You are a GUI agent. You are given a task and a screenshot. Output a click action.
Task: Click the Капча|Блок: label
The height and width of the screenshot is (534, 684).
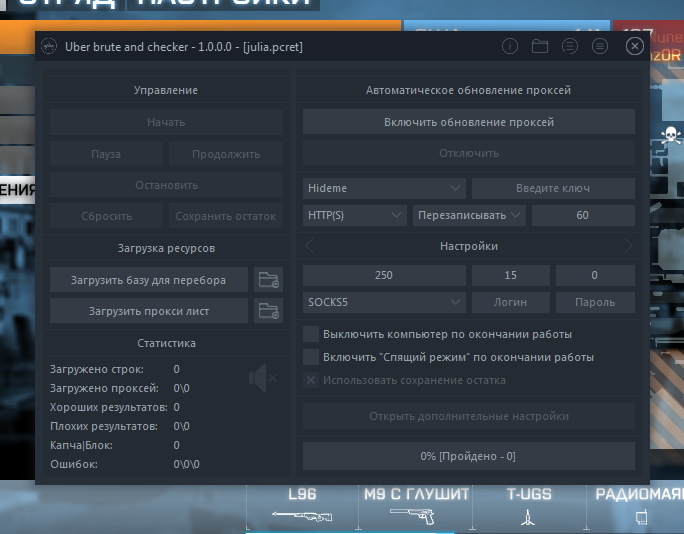[x=82, y=445]
